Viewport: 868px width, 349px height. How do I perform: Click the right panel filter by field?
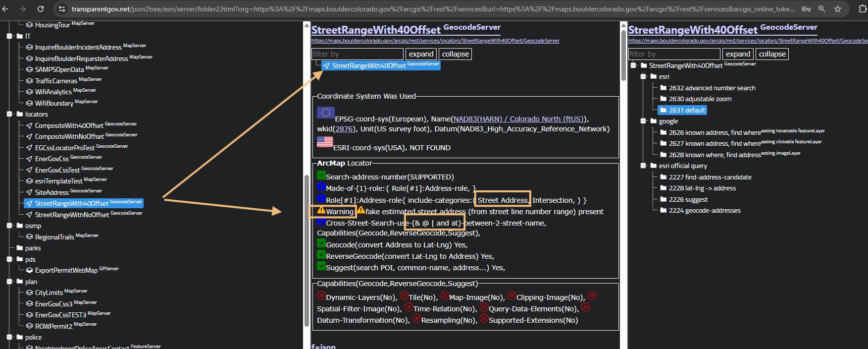point(674,54)
